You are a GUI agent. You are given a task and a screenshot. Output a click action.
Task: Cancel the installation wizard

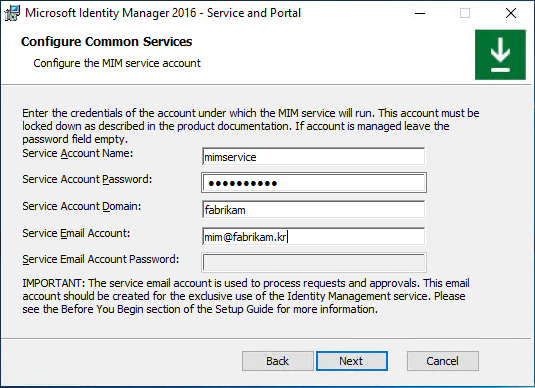[x=443, y=361]
